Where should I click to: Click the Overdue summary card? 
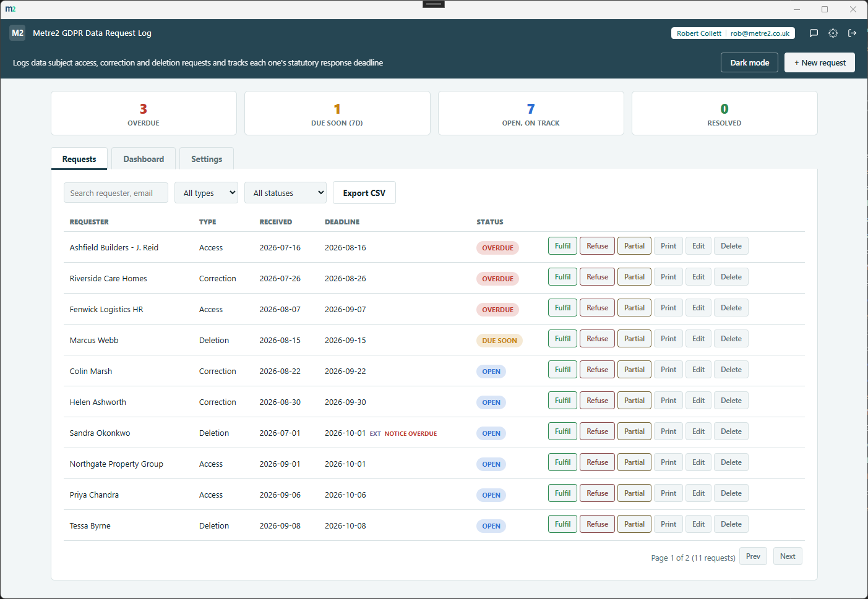pos(144,113)
